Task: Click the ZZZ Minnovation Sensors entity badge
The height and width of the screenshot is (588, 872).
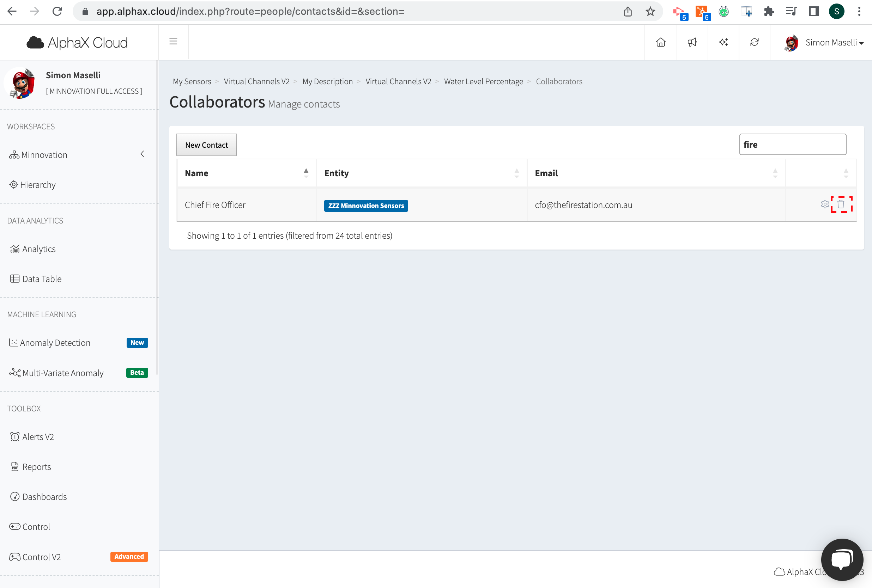Action: (366, 206)
